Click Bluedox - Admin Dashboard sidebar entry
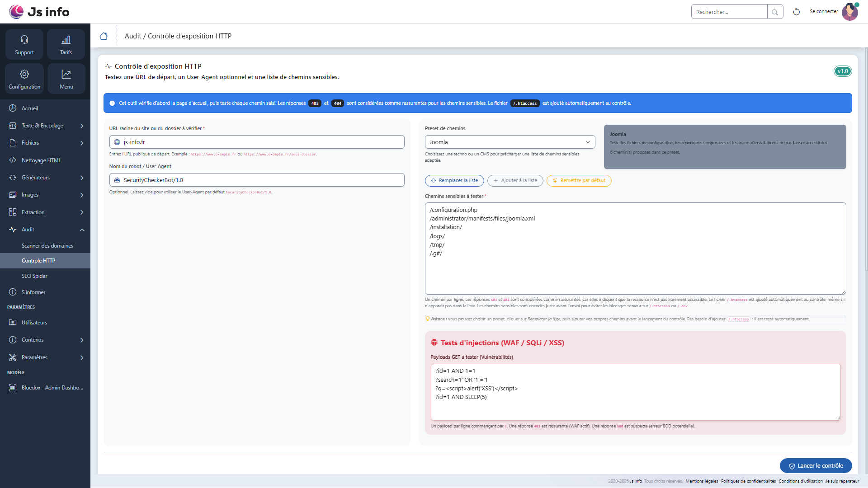This screenshot has height=488, width=868. tap(45, 388)
